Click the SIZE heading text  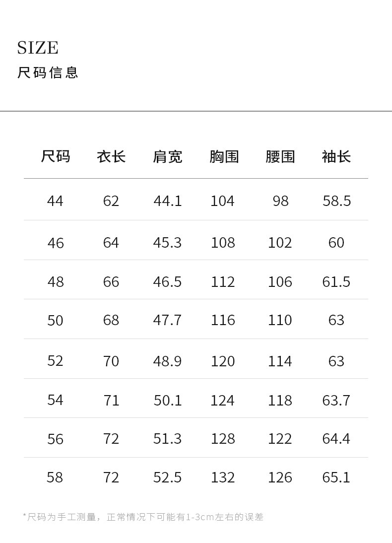38,48
